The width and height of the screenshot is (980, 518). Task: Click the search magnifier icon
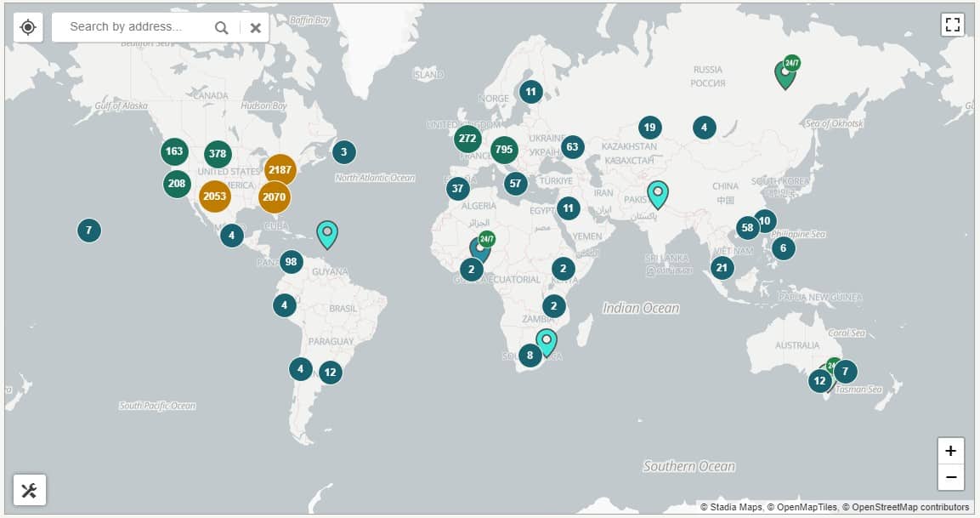click(222, 27)
